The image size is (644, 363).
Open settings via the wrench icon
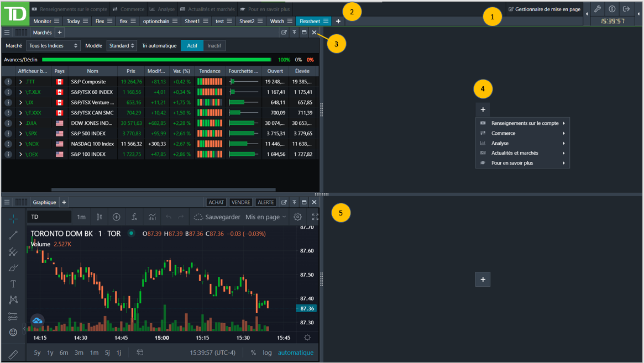(598, 9)
